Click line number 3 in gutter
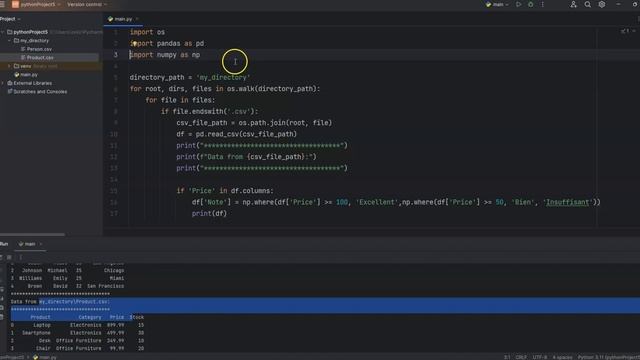The width and height of the screenshot is (640, 360). 116,55
